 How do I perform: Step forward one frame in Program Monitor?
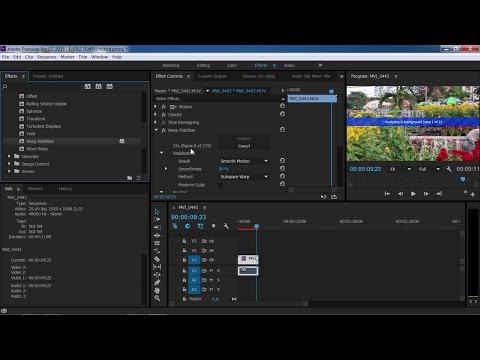pyautogui.click(x=426, y=194)
